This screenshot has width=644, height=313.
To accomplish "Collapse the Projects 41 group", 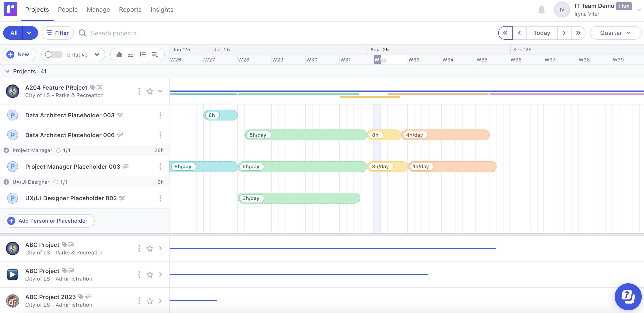I will click(7, 71).
